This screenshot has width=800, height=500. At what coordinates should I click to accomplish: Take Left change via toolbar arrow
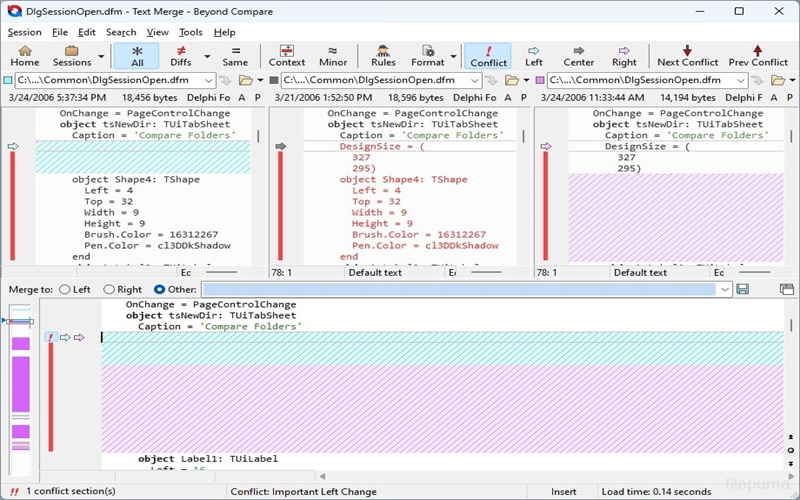pyautogui.click(x=534, y=55)
